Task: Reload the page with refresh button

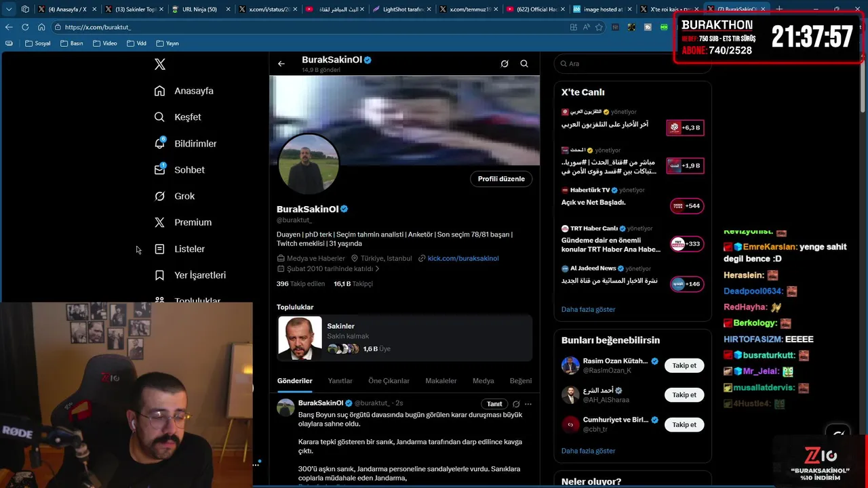Action: [x=25, y=27]
